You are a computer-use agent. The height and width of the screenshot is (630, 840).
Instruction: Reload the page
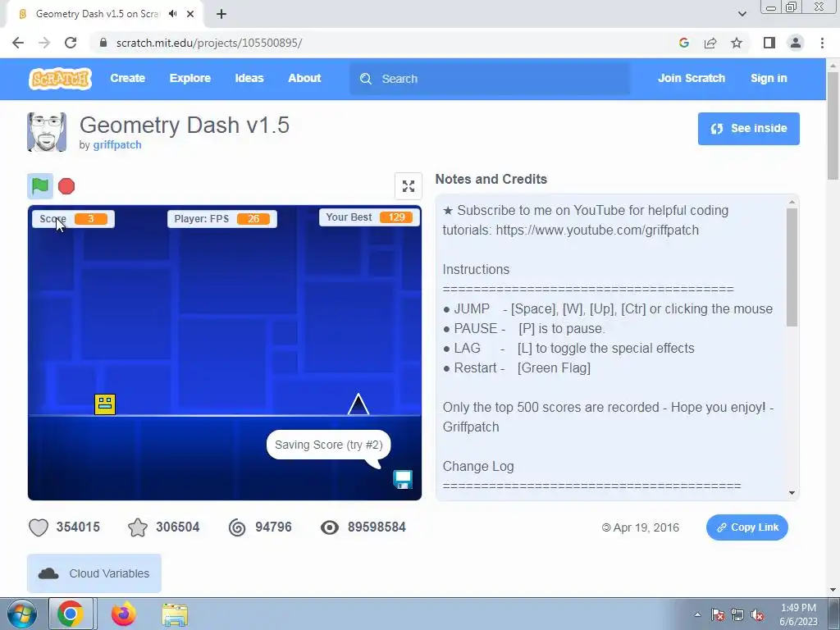[x=71, y=43]
